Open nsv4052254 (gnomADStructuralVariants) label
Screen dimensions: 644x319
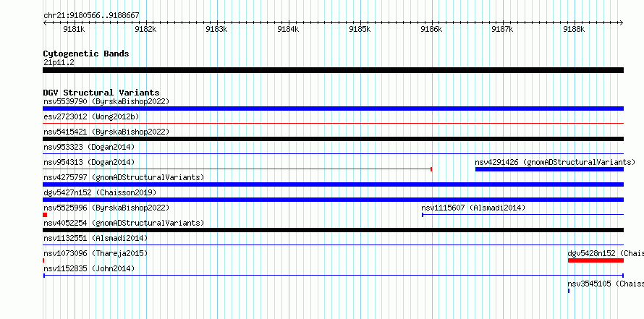pyautogui.click(x=124, y=223)
